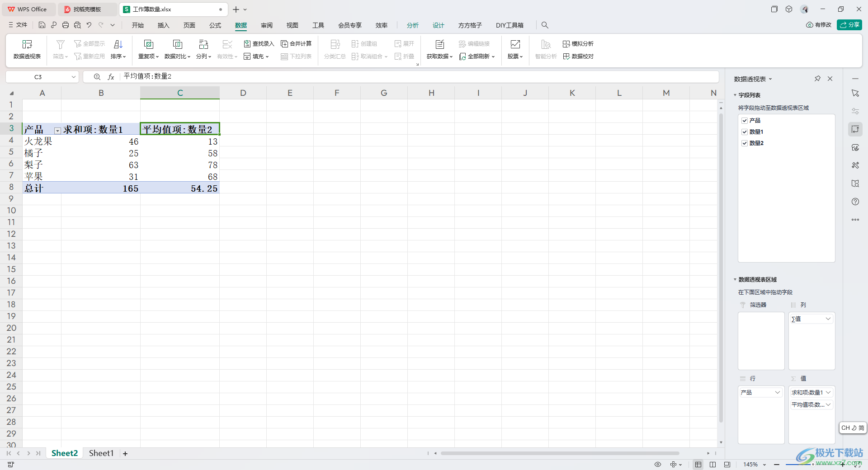The image size is (868, 470).
Task: Add a new sheet with plus button
Action: [x=125, y=454]
